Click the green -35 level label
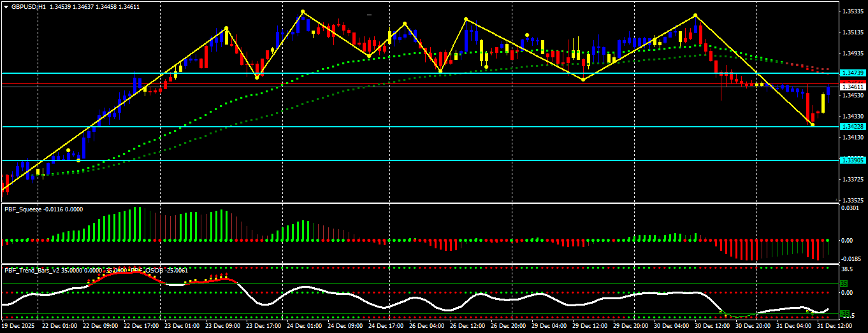The width and height of the screenshot is (868, 333). tap(845, 314)
